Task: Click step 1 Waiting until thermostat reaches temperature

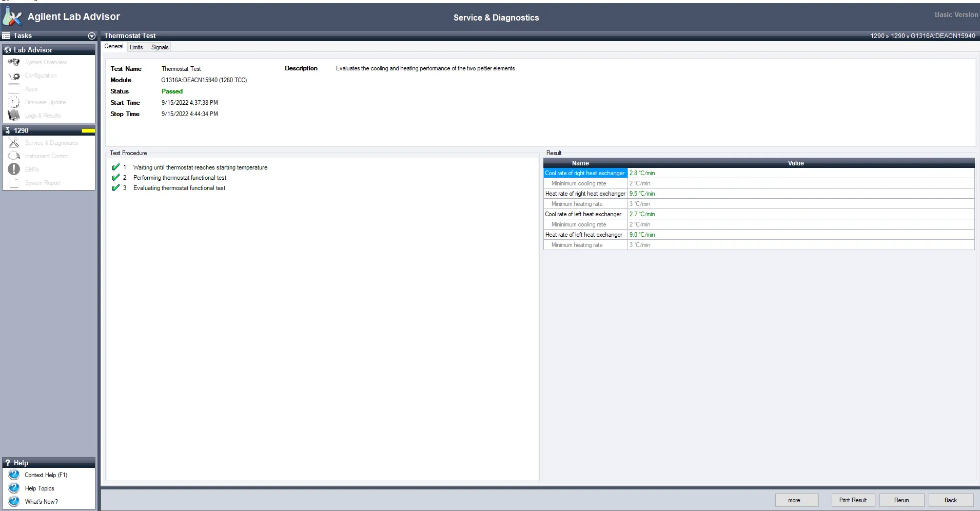Action: tap(200, 167)
